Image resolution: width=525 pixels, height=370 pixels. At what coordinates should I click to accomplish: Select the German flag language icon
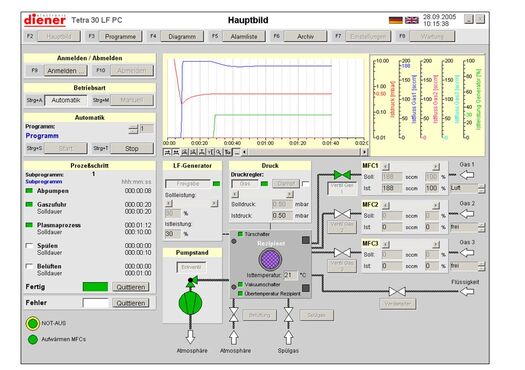(x=395, y=20)
